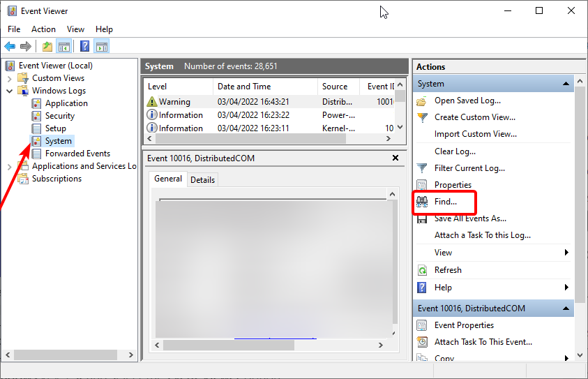Viewport: 588px width, 379px height.
Task: Collapse the Event 10016 actions section
Action: [x=566, y=309]
